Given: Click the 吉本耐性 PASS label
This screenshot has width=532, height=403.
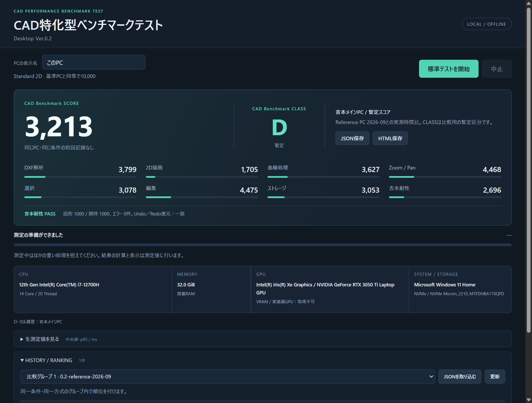Looking at the screenshot, I should click(40, 214).
